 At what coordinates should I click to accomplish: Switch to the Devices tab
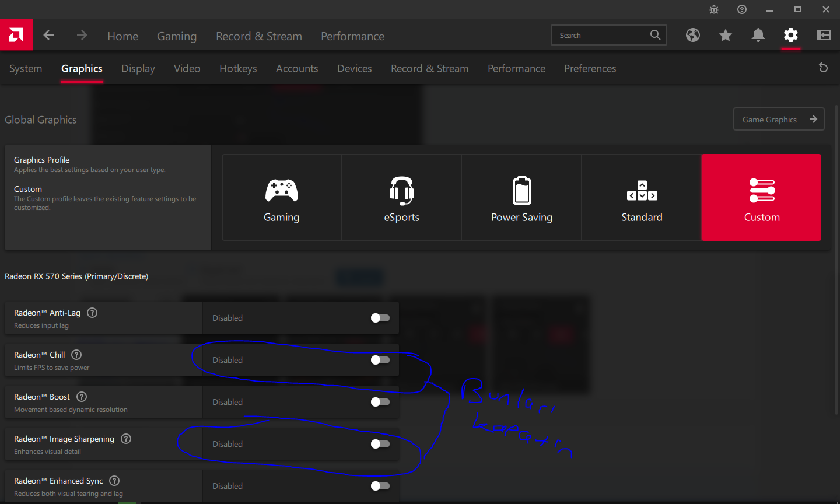tap(355, 68)
